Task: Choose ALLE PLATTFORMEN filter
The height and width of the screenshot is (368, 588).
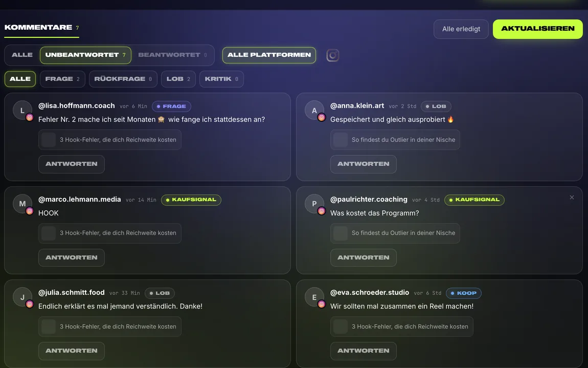Action: 269,55
